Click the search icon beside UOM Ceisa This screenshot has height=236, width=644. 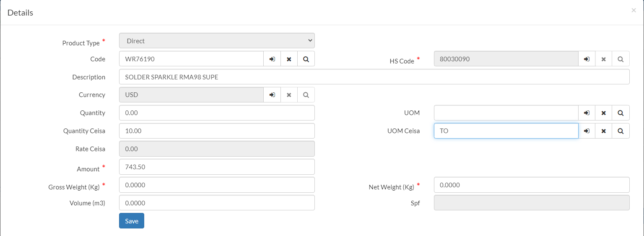click(621, 131)
